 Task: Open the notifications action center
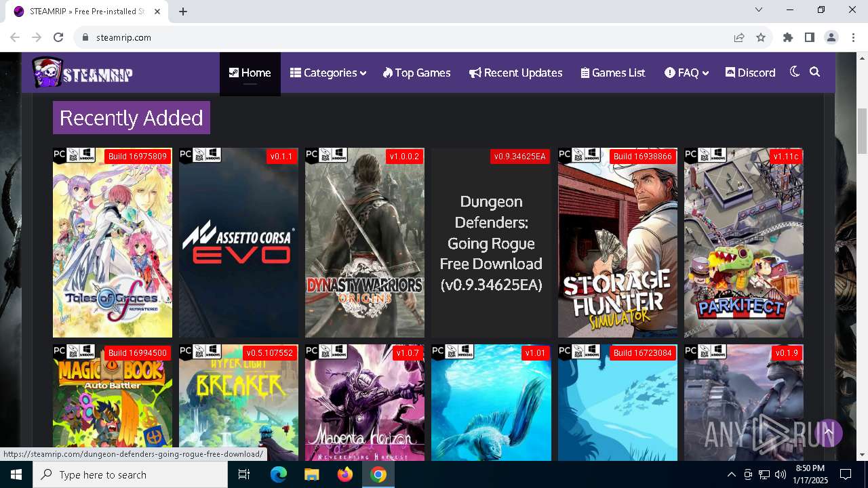[x=846, y=474]
